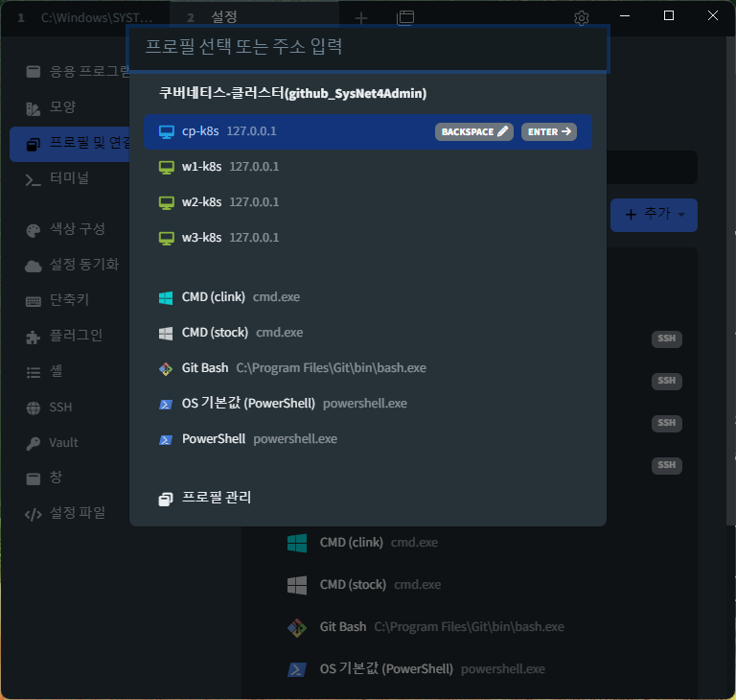Click the topmost SSH badge in background list
This screenshot has height=700, width=736.
667,338
